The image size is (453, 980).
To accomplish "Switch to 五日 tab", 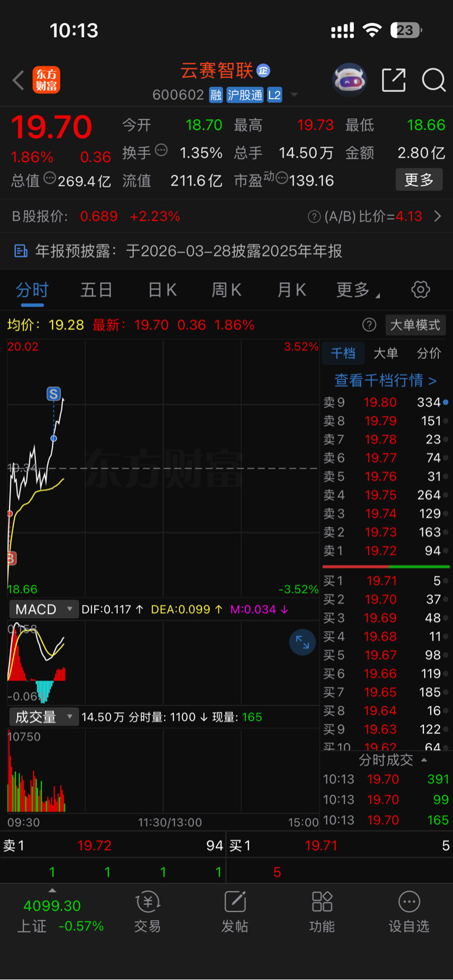I will pos(97,290).
